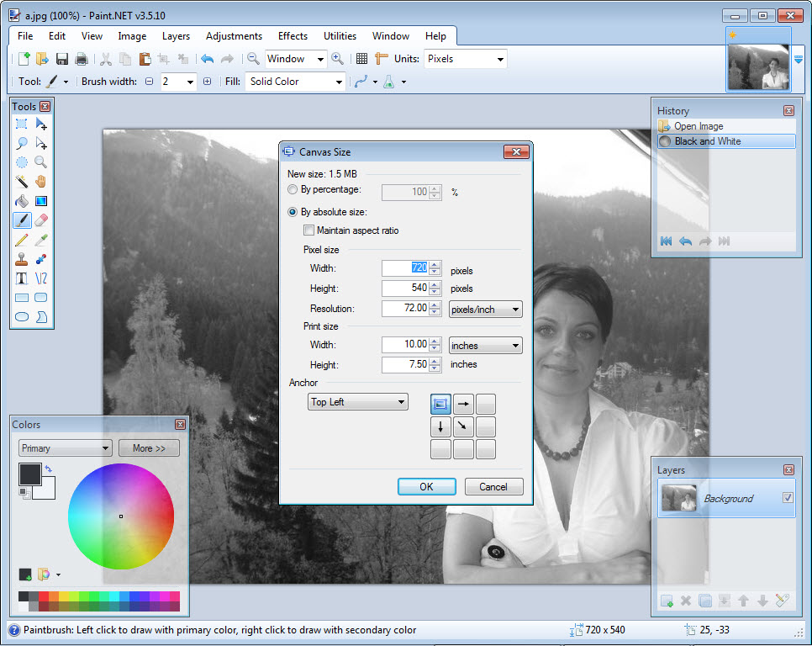Viewport: 812px width, 646px height.
Task: Check Maintain aspect ratio checkbox
Action: tap(309, 230)
